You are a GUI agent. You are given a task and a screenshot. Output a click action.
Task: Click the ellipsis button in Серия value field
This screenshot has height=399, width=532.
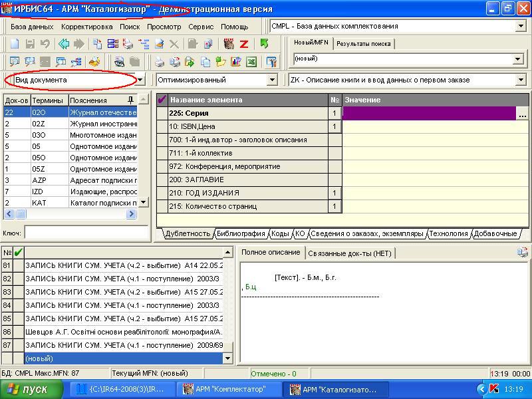pyautogui.click(x=523, y=113)
